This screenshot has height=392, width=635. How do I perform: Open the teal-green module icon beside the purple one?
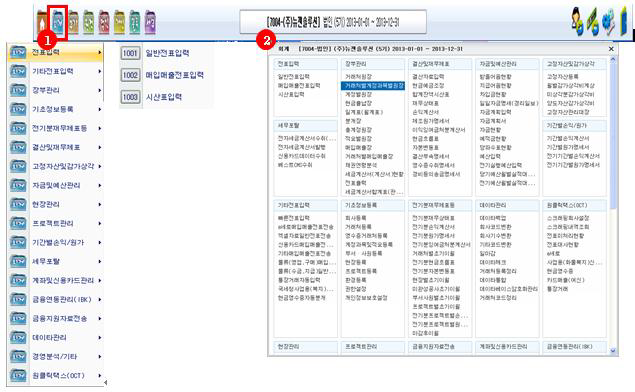coord(135,23)
